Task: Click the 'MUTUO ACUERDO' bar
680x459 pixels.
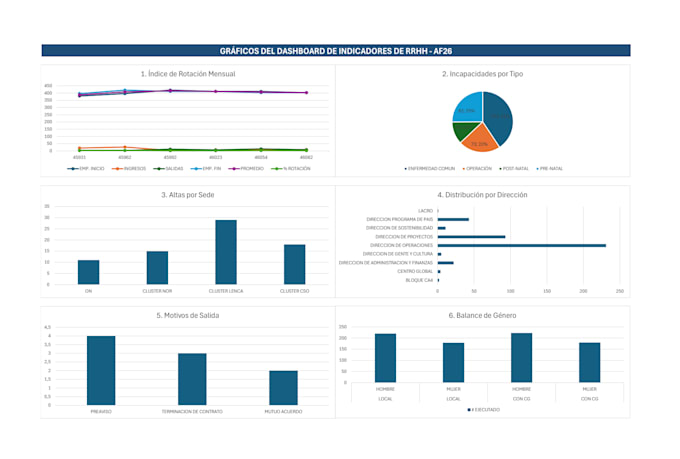Action: tap(283, 388)
